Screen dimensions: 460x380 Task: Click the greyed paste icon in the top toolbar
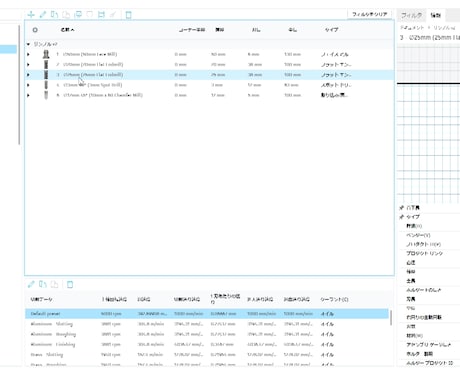pyautogui.click(x=66, y=14)
